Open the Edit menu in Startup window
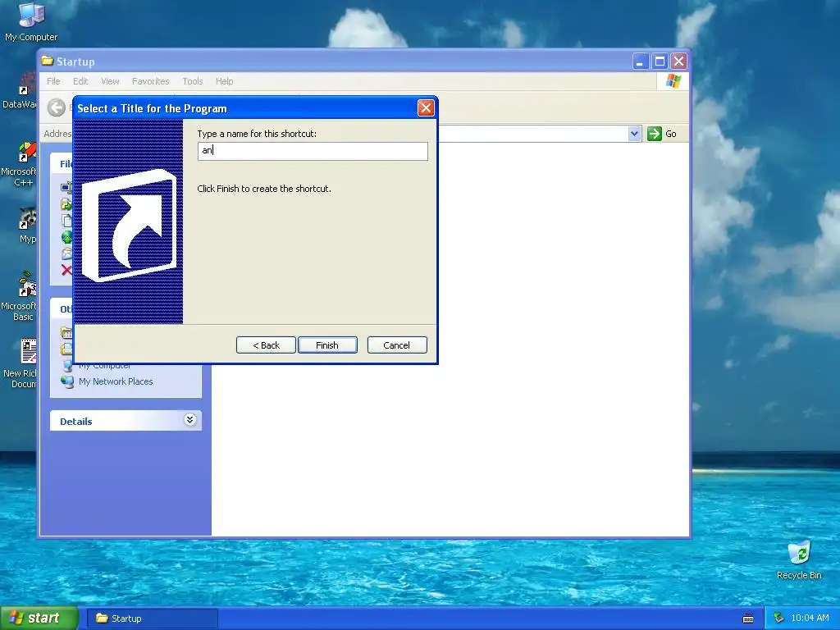 pos(80,81)
